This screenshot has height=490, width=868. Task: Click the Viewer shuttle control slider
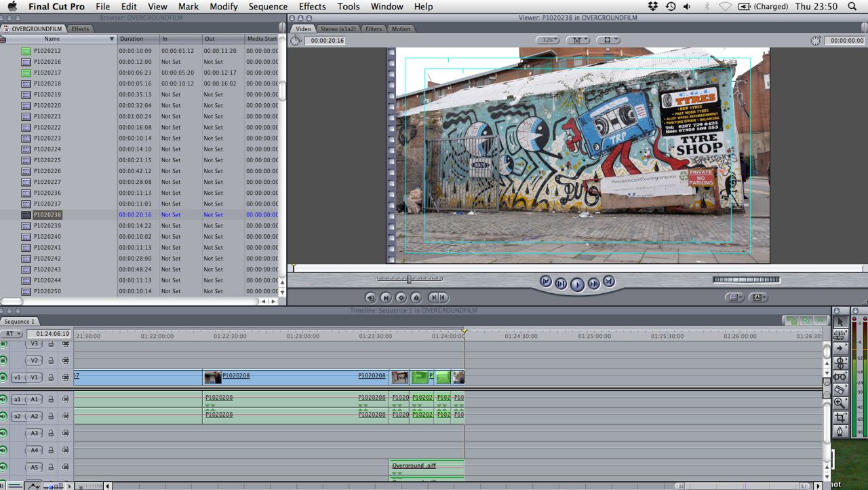[409, 278]
